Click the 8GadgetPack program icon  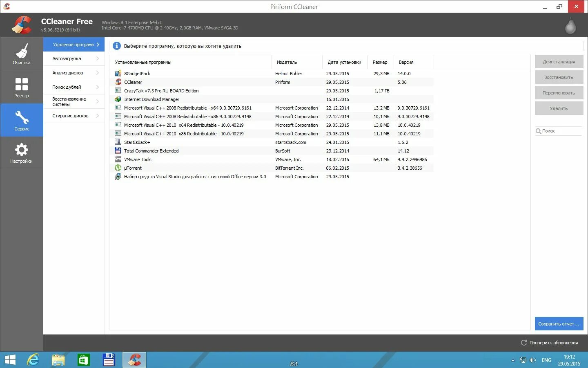pos(118,74)
